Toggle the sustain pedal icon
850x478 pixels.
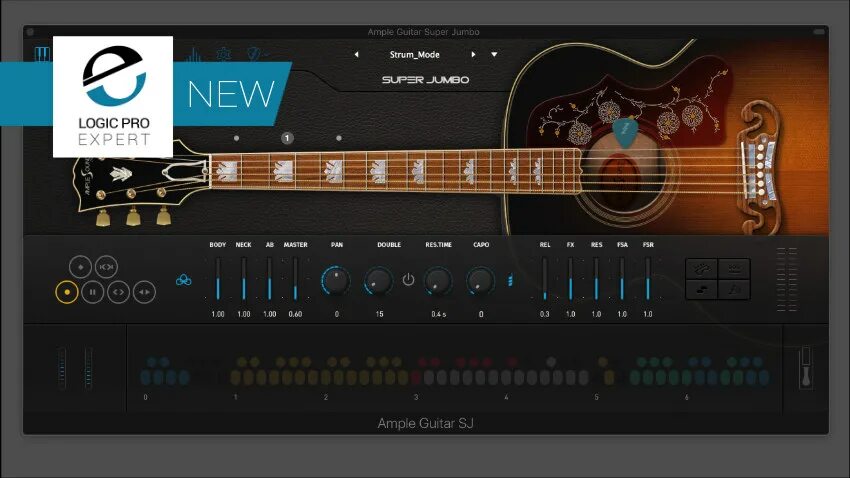[x=806, y=367]
